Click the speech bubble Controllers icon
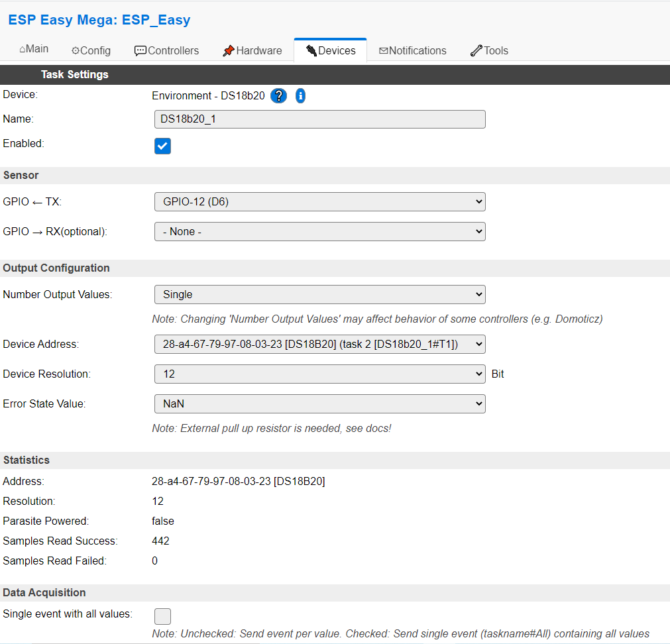This screenshot has height=644, width=670. coord(140,51)
